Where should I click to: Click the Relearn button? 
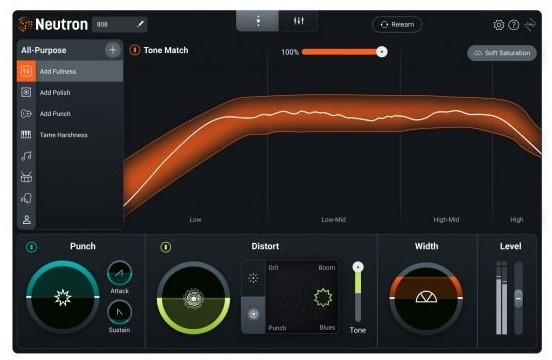(x=397, y=25)
